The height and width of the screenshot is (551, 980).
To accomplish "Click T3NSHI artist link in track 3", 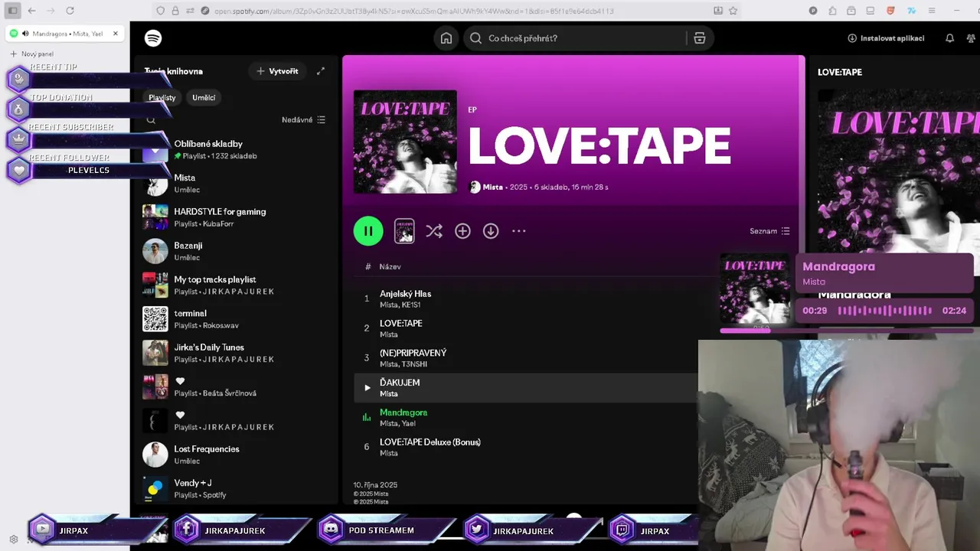I will point(414,364).
